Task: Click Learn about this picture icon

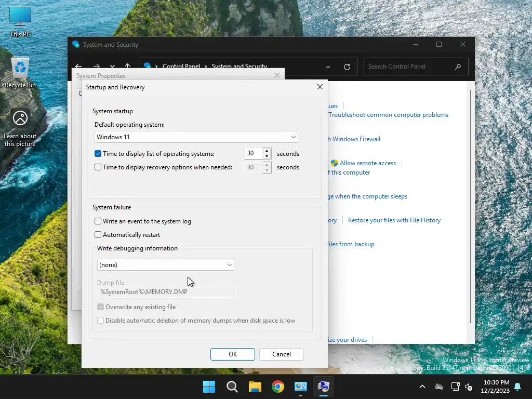Action: click(20, 128)
